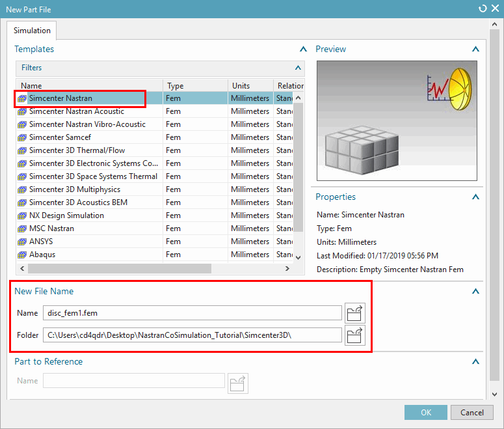Click browse folder icon beside Folder field
Screen dimensions: 504x429
click(354, 335)
